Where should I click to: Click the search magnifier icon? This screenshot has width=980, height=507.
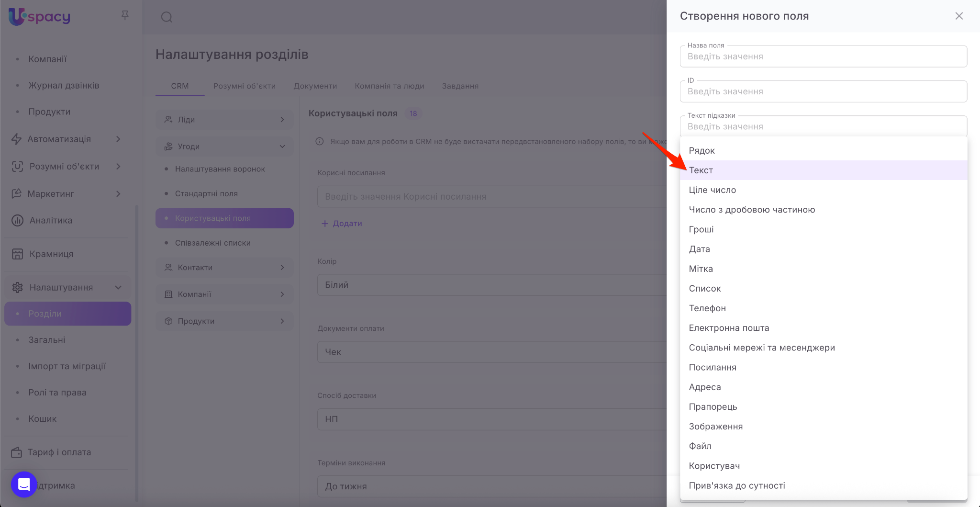pyautogui.click(x=167, y=17)
